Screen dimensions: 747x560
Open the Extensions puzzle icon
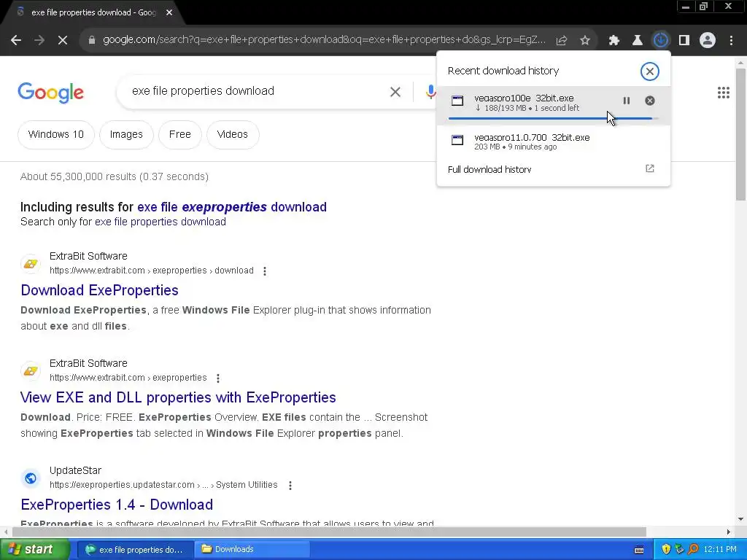coord(614,41)
